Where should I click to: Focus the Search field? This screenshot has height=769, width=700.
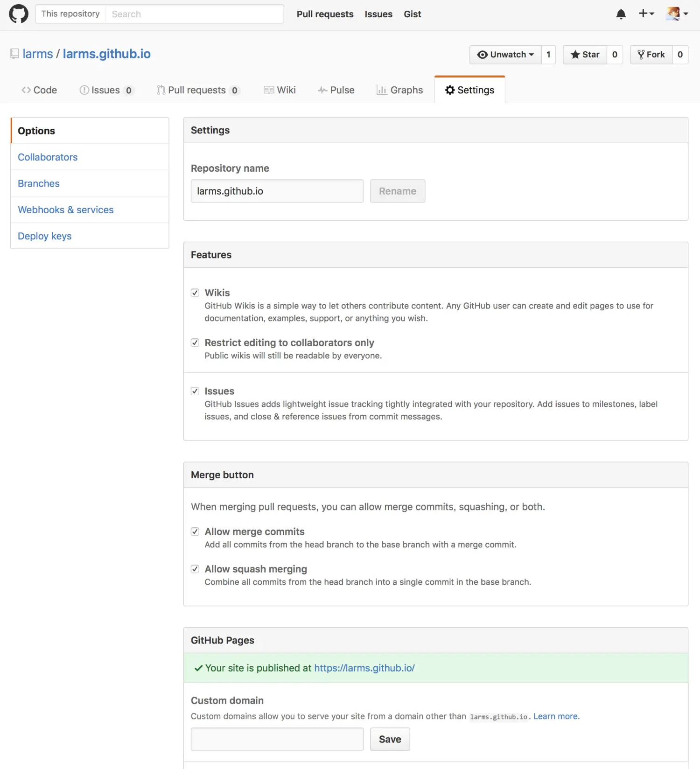[x=195, y=14]
